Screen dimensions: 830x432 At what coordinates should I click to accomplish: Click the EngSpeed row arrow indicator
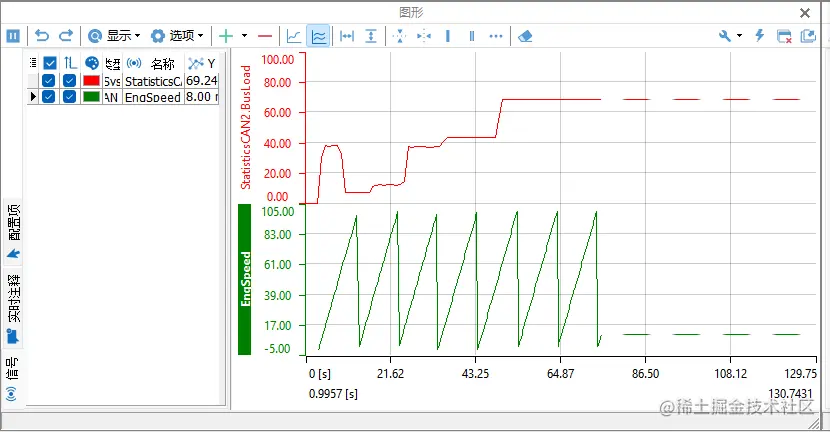[x=33, y=97]
